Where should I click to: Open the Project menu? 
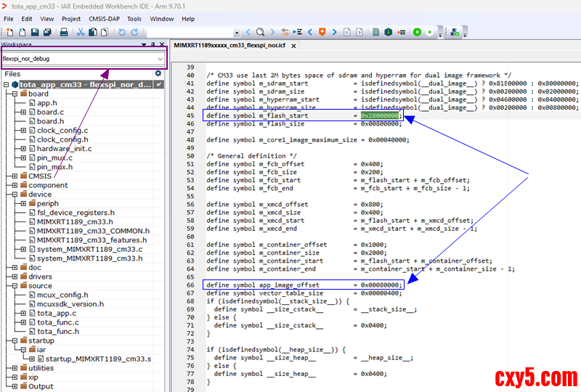71,18
